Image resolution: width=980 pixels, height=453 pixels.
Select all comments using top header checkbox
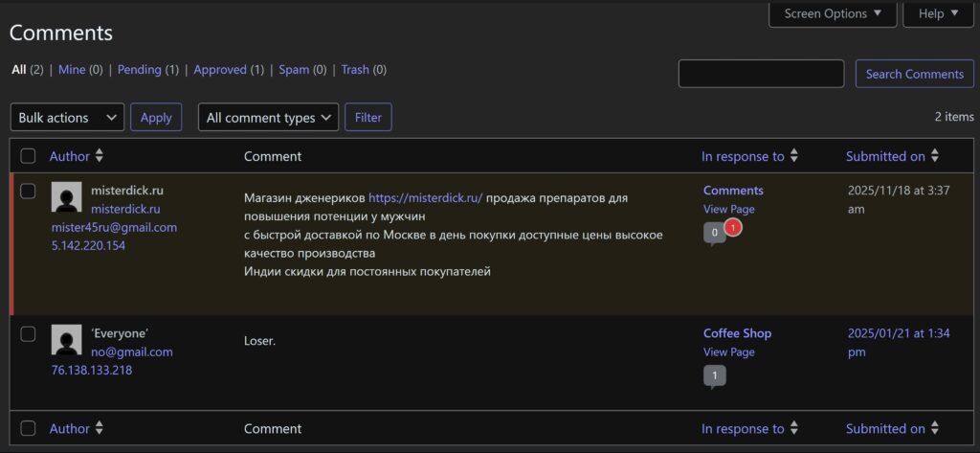(28, 156)
